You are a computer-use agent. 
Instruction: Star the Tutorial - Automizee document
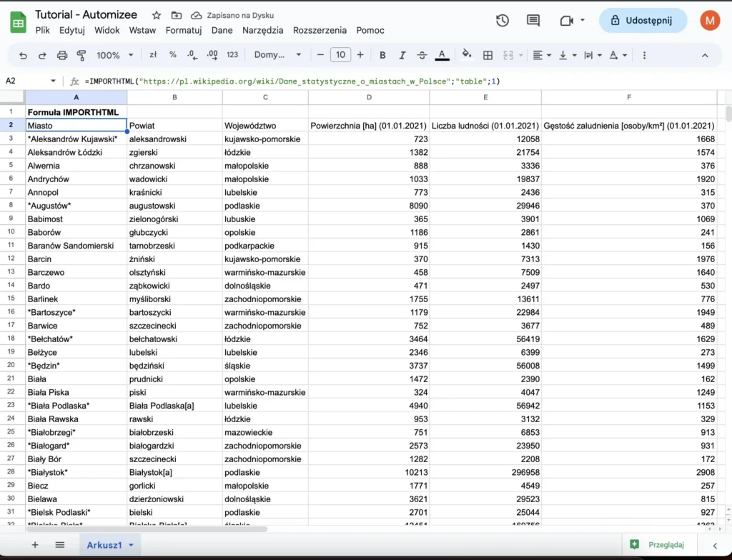[x=157, y=16]
